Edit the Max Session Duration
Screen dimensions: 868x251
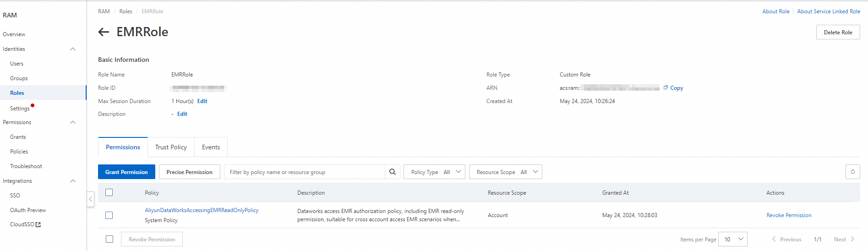coord(202,101)
